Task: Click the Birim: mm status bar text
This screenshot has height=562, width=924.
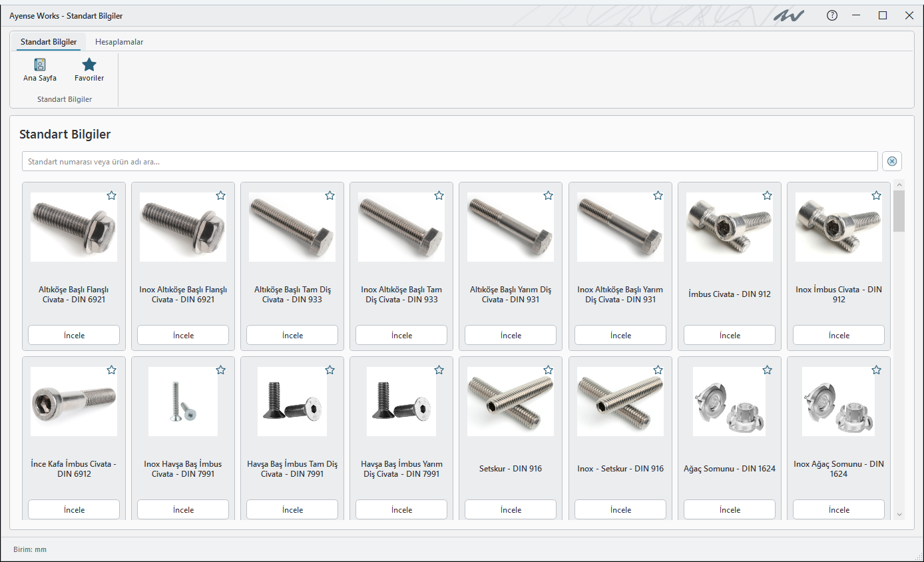Action: 30,549
